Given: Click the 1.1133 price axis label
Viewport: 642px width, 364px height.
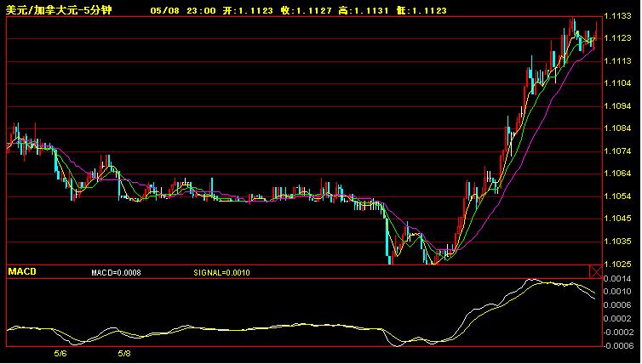Looking at the screenshot, I should point(618,16).
